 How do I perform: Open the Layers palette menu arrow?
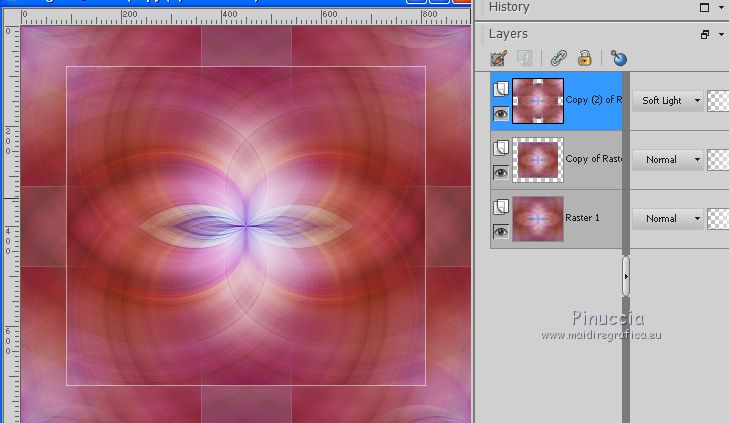(x=721, y=34)
